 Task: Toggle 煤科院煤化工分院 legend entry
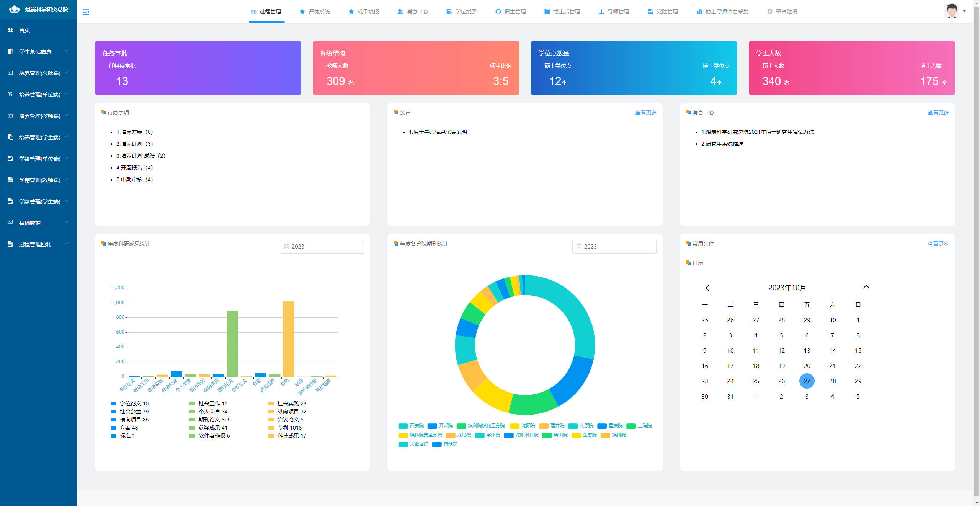(x=480, y=426)
